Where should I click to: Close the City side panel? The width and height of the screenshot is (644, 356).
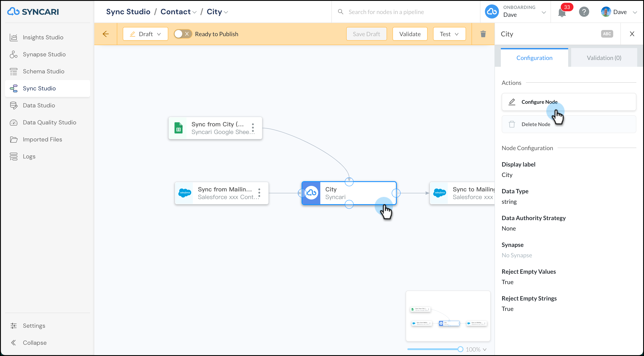coord(632,34)
